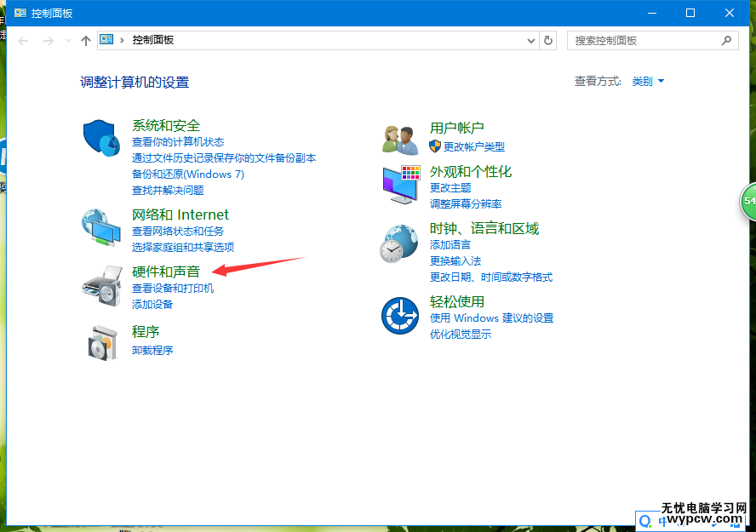Screen dimensions: 756x532
Task: Open 查看你的计算机状态 link
Action: [178, 141]
